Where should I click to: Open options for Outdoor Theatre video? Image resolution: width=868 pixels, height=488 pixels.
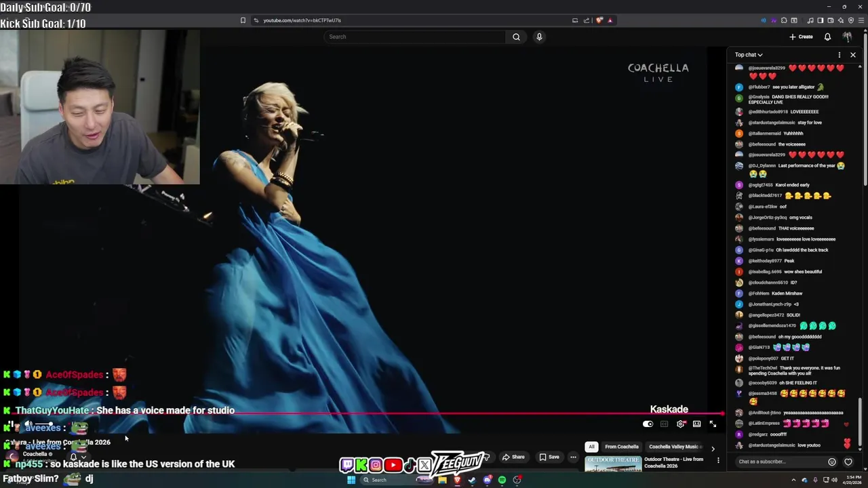tap(718, 460)
